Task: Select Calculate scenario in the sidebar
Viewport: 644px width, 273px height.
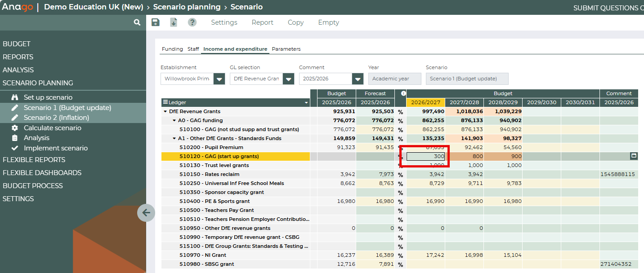Action: coord(53,128)
